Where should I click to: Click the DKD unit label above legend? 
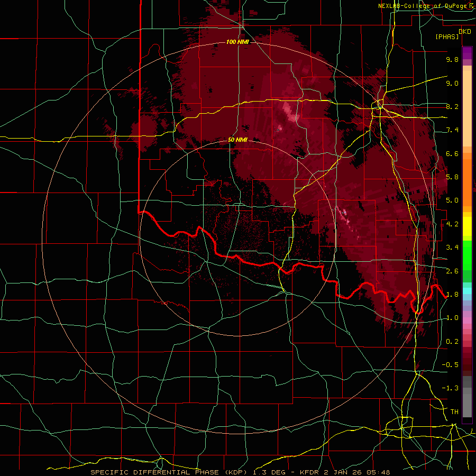pyautogui.click(x=465, y=32)
